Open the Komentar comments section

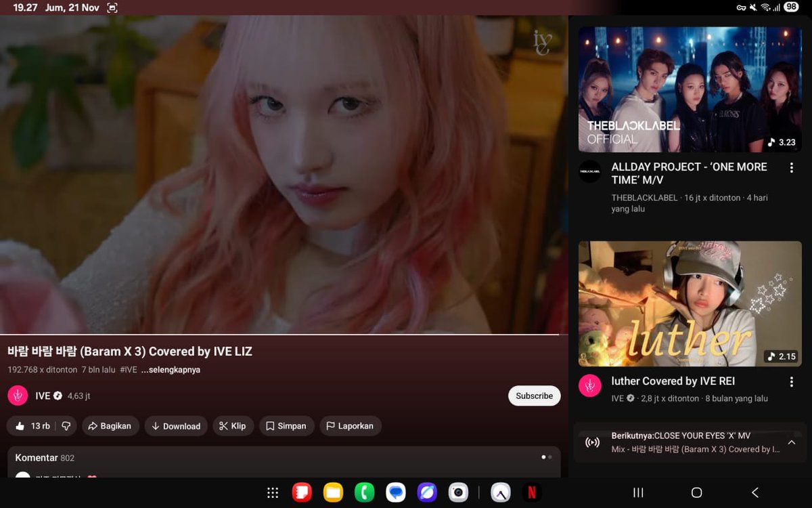[x=284, y=462]
